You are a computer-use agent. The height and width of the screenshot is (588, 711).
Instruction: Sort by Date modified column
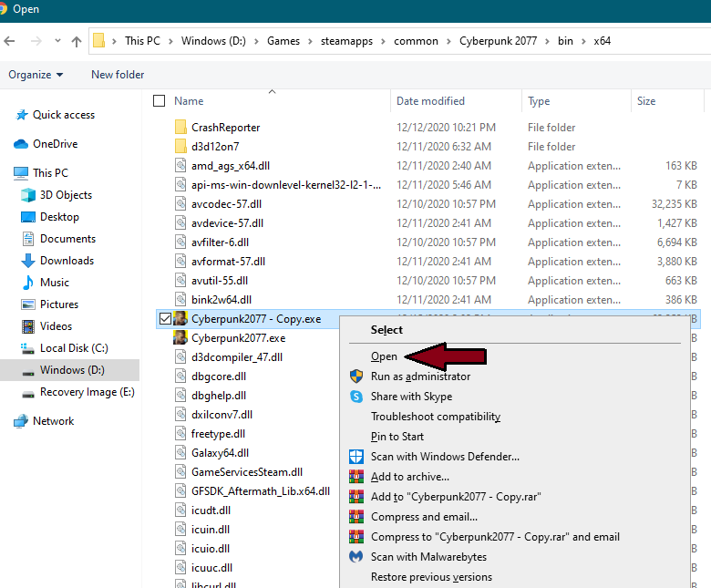tap(430, 100)
